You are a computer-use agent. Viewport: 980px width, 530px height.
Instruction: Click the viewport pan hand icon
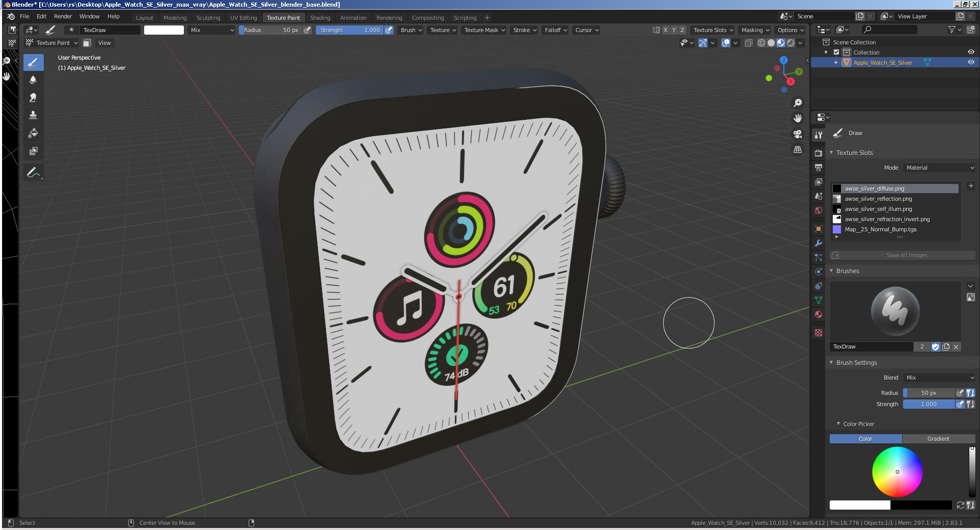point(798,118)
